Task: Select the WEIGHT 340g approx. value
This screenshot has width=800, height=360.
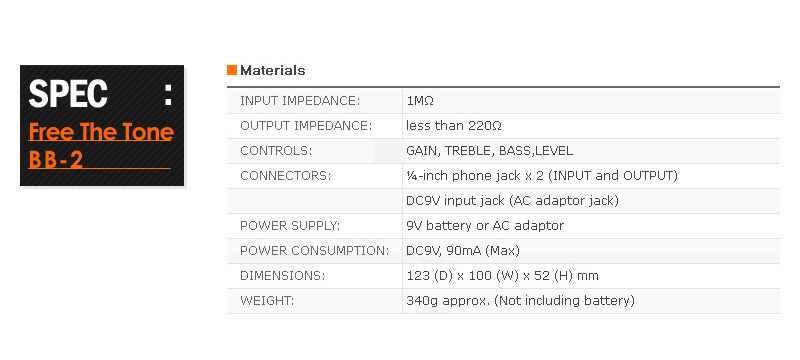Action: (520, 301)
